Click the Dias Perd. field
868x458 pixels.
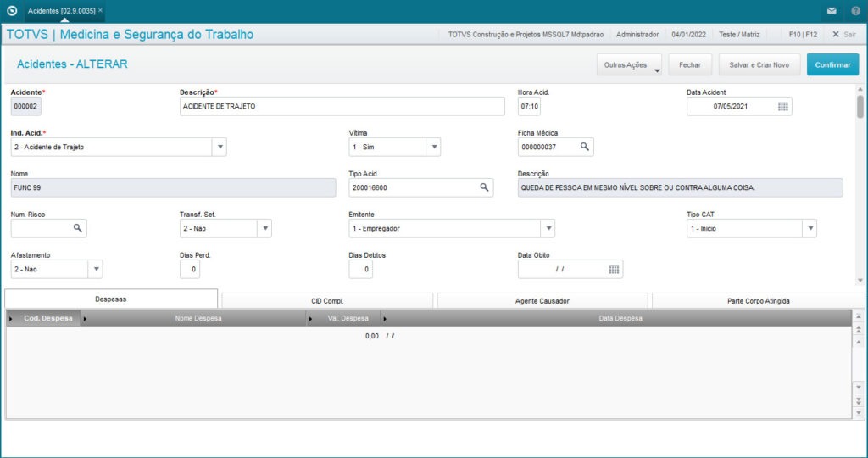(190, 269)
